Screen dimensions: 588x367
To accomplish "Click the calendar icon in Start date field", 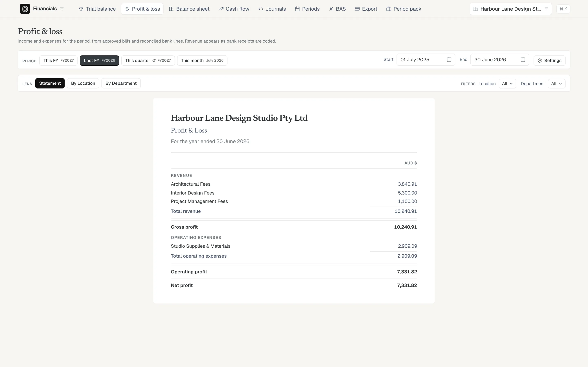I will tap(449, 60).
